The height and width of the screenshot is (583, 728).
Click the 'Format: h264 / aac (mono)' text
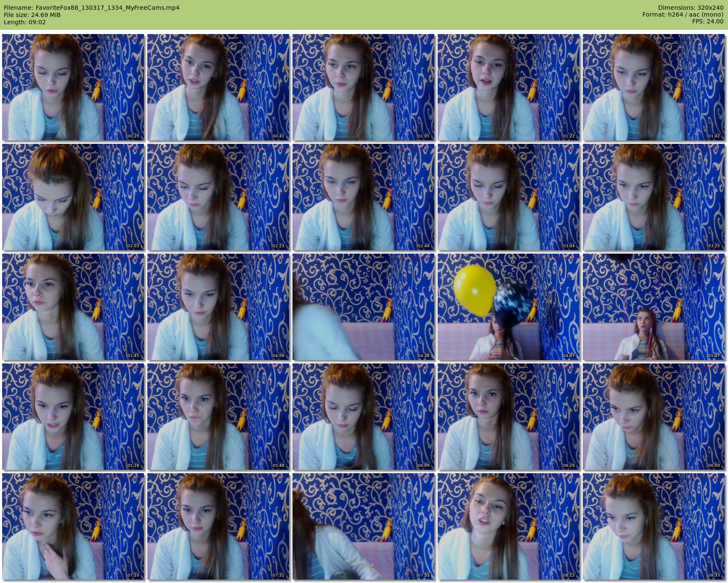pos(683,15)
